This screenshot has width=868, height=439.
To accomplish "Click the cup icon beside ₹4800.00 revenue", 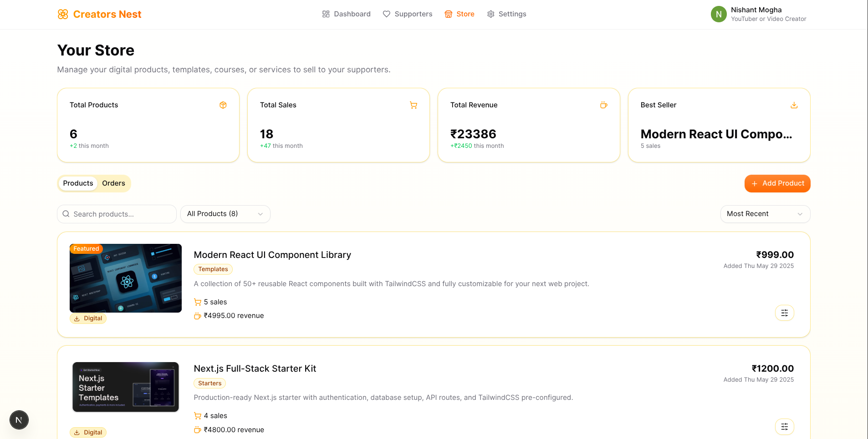I will pyautogui.click(x=198, y=430).
